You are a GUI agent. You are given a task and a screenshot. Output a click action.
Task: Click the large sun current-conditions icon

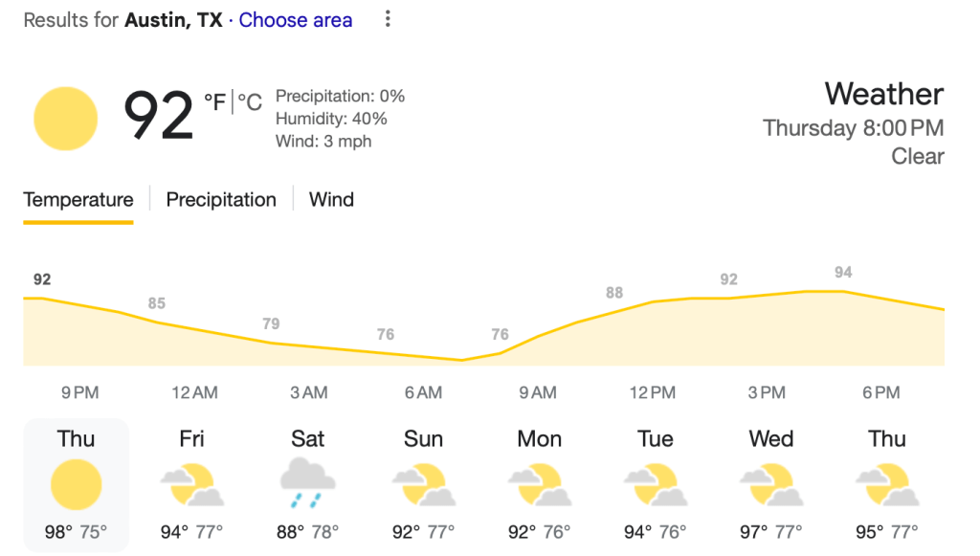pos(65,119)
